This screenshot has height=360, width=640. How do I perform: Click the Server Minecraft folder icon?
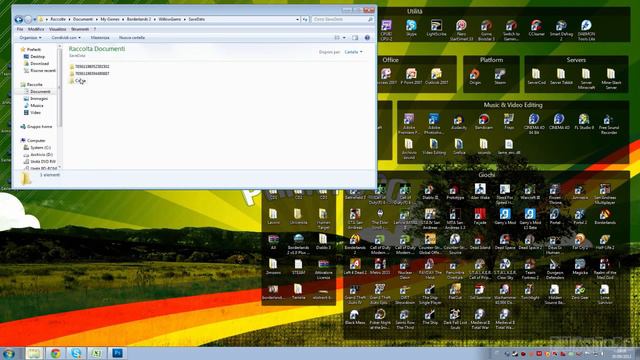coord(586,78)
